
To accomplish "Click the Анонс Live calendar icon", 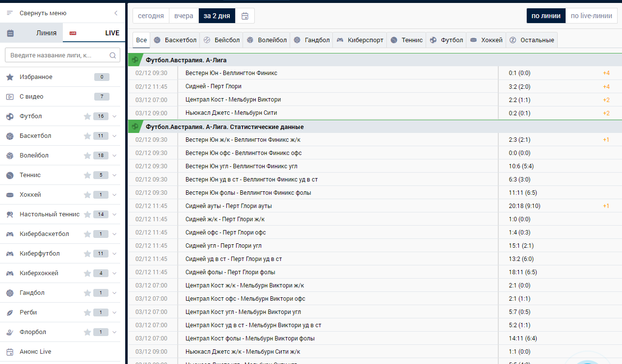I will click(10, 352).
